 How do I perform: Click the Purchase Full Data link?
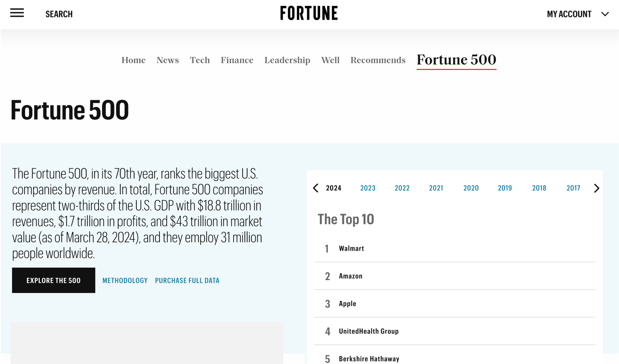187,280
